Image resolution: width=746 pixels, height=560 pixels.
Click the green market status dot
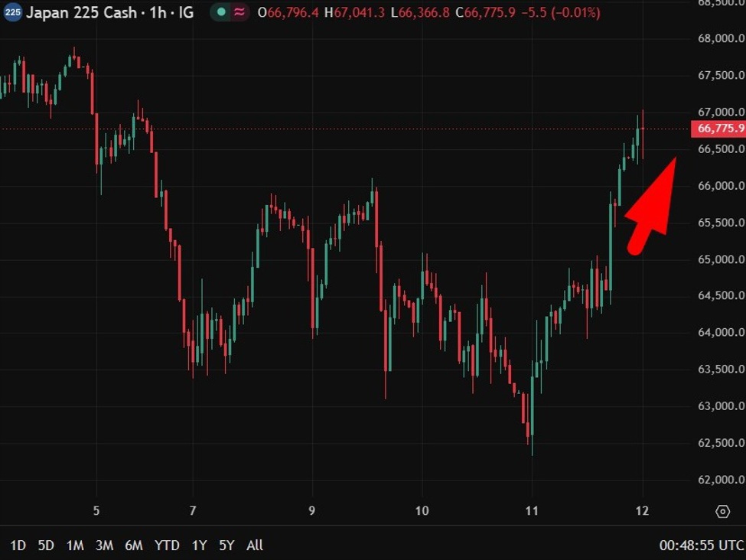[x=221, y=12]
